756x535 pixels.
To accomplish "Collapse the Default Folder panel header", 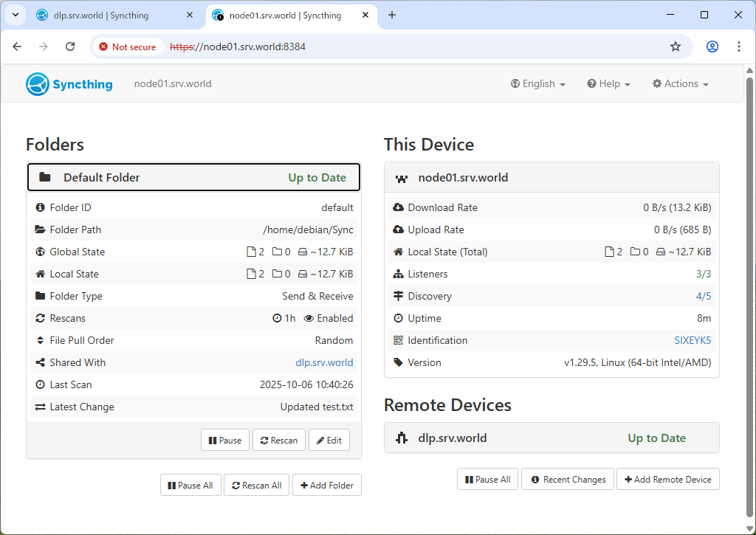I will coord(193,177).
